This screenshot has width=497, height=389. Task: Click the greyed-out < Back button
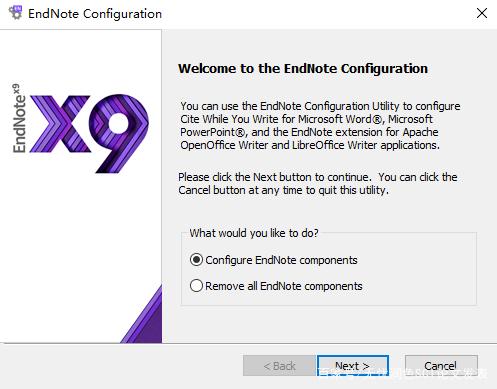pyautogui.click(x=279, y=366)
